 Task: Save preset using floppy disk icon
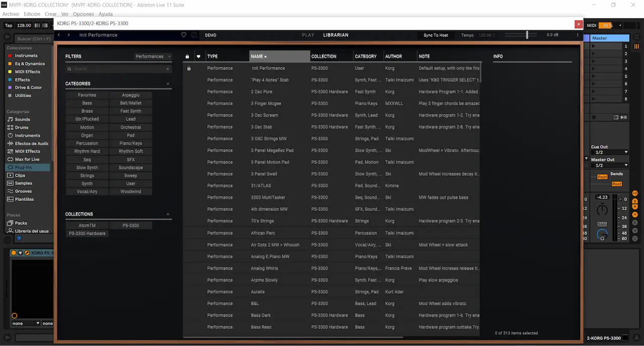(x=194, y=35)
